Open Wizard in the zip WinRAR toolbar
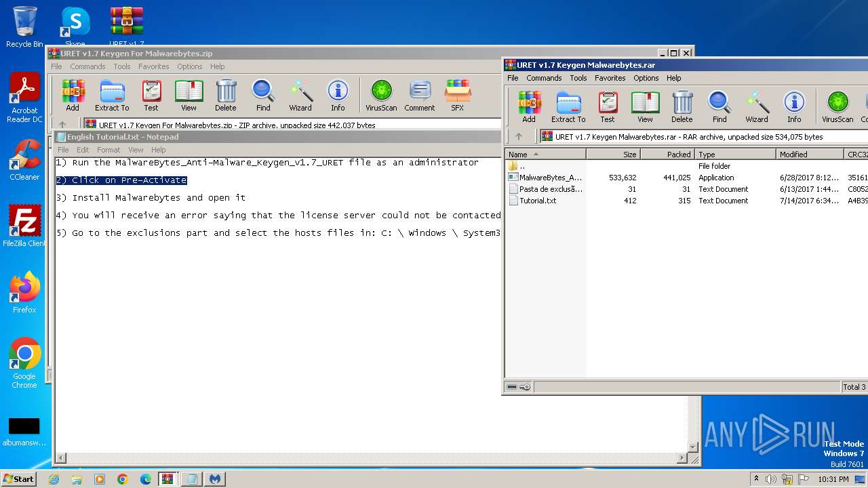This screenshot has height=488, width=868. [300, 95]
